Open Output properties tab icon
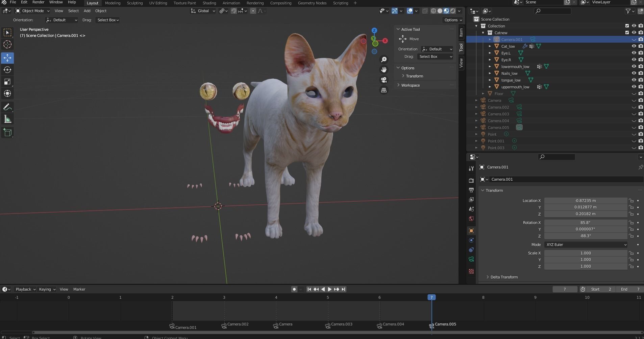The height and width of the screenshot is (339, 644). coord(471,190)
